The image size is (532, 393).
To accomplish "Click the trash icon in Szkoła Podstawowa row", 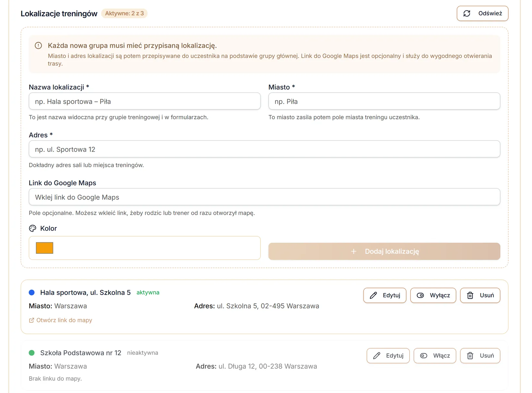I will pyautogui.click(x=470, y=356).
